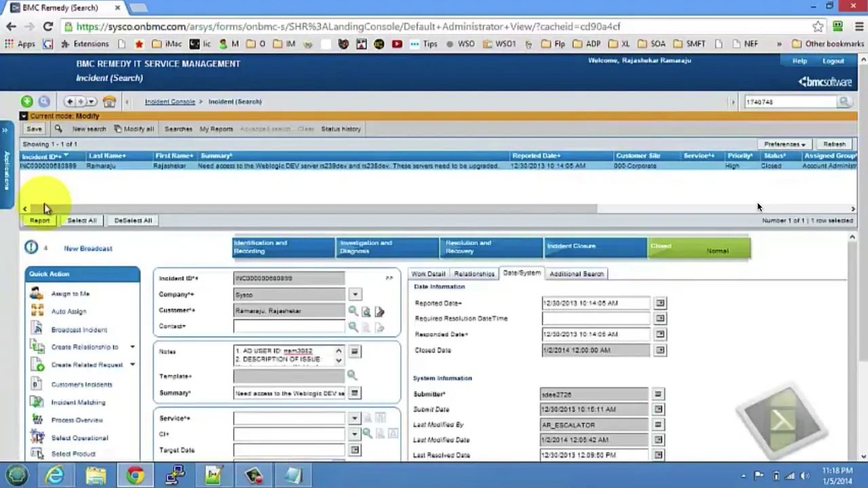The height and width of the screenshot is (488, 868).
Task: Click the CI search magnifier icon
Action: [367, 434]
